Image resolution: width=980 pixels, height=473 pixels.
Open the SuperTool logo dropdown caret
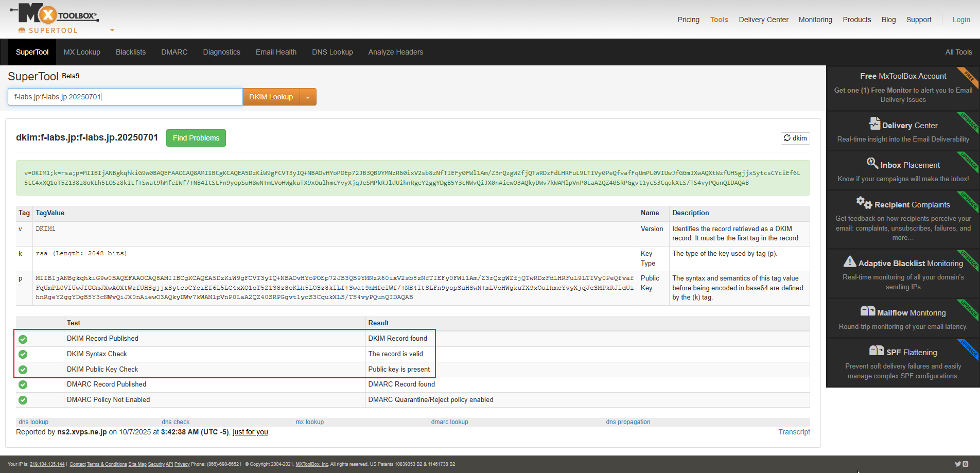112,30
